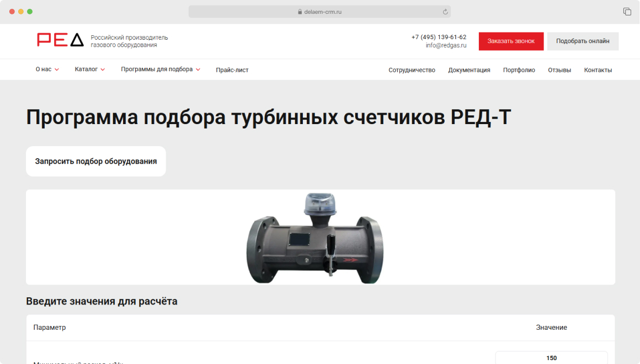View the Отзывы page
Screen dimensions: 640x364
[559, 70]
